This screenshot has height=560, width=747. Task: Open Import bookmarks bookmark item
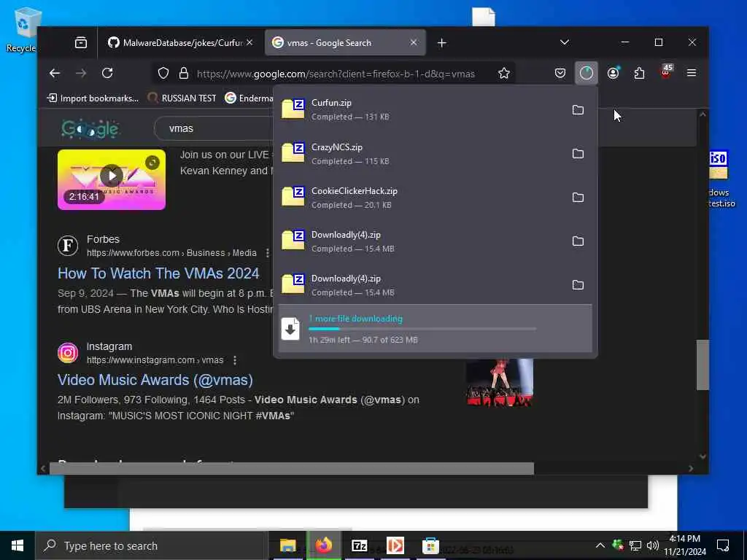click(x=93, y=98)
